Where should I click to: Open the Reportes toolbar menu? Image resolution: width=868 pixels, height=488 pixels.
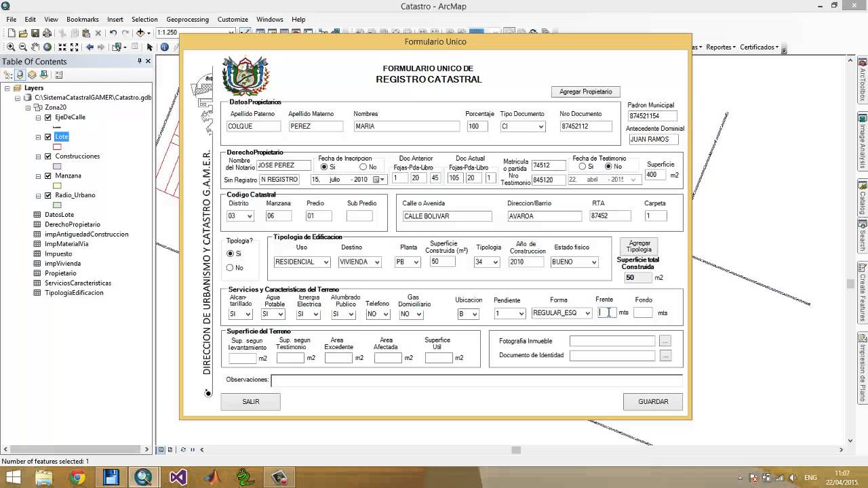pyautogui.click(x=720, y=47)
